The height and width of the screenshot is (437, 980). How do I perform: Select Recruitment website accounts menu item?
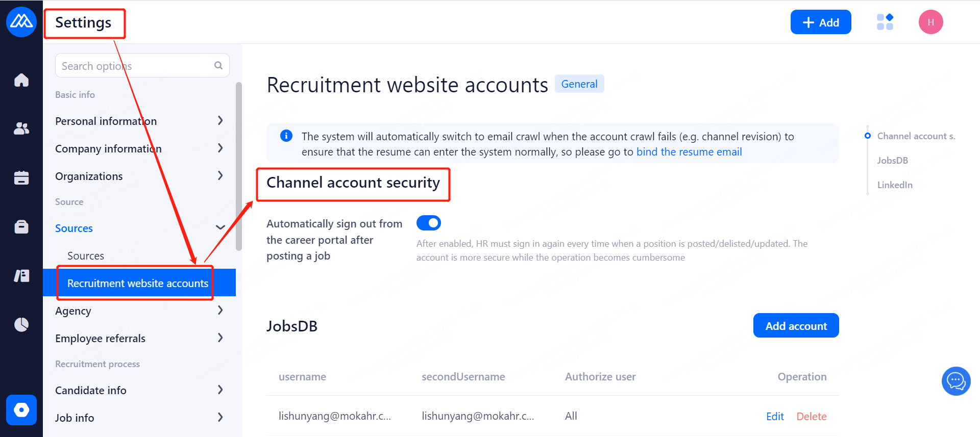point(138,283)
